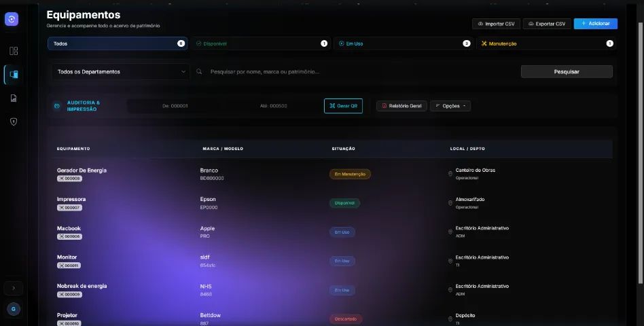Viewport: 644px width, 326px height.
Task: Click the SITUAÇÃO column header
Action: [343, 149]
